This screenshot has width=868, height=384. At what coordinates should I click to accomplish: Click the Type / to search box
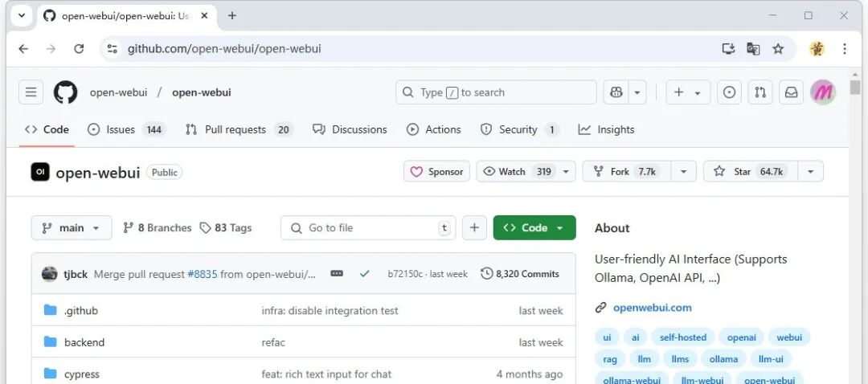[496, 92]
